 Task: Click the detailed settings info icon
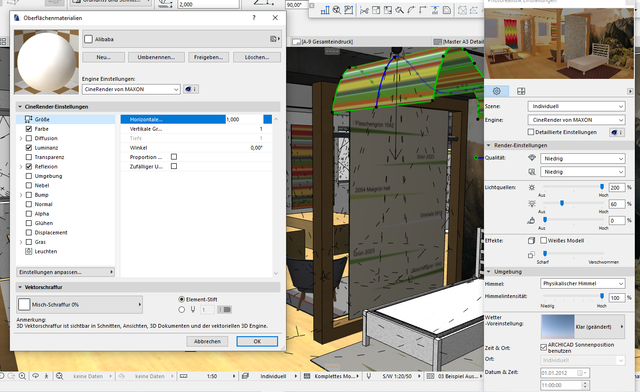pyautogui.click(x=617, y=132)
